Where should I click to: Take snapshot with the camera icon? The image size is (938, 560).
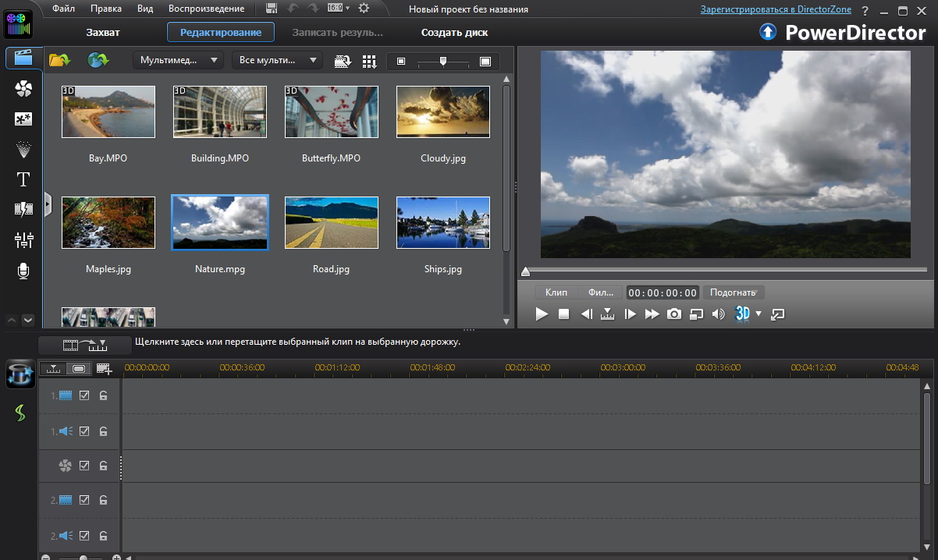click(674, 314)
